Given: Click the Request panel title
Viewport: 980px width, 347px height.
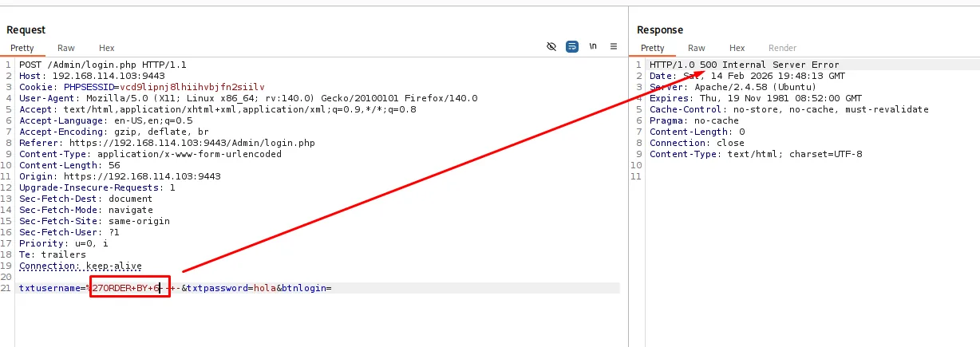Looking at the screenshot, I should click(26, 30).
